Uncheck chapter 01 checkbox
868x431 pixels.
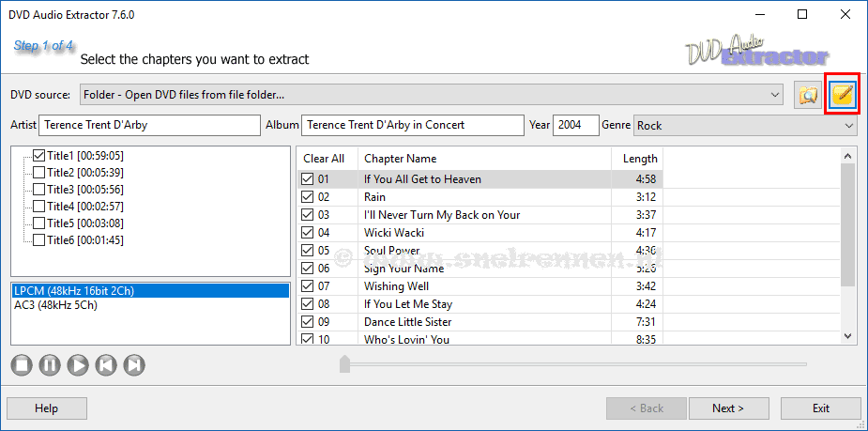(x=307, y=179)
